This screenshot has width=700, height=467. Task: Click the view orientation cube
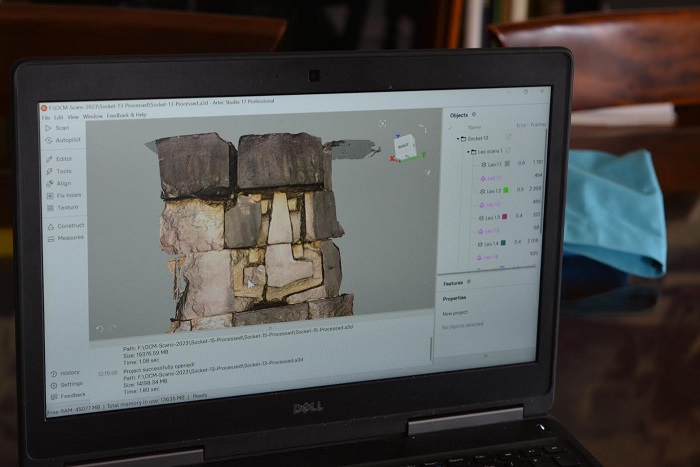click(402, 145)
